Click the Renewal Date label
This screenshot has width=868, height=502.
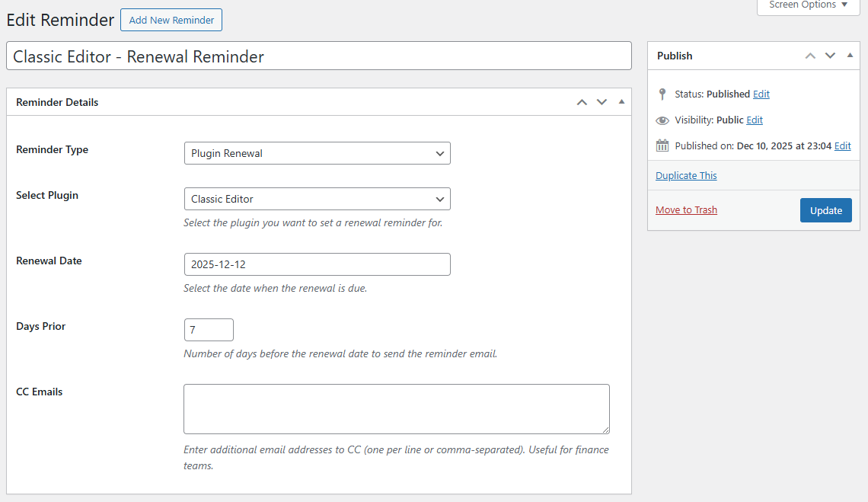tap(49, 261)
